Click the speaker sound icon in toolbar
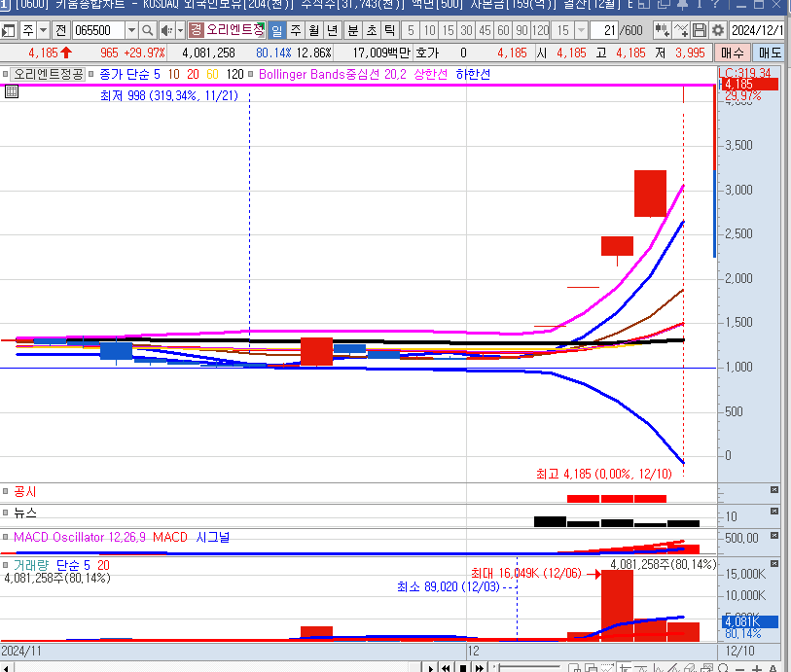This screenshot has height=672, width=791. tap(167, 30)
